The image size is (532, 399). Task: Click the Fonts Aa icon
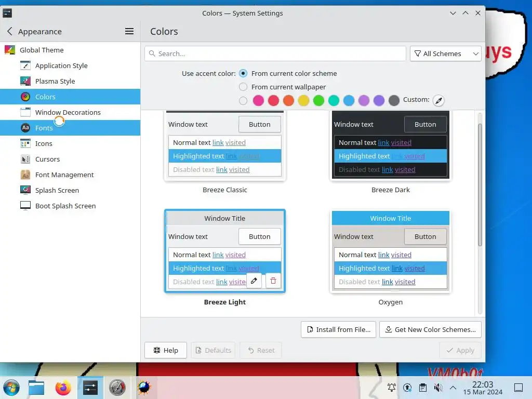(25, 128)
